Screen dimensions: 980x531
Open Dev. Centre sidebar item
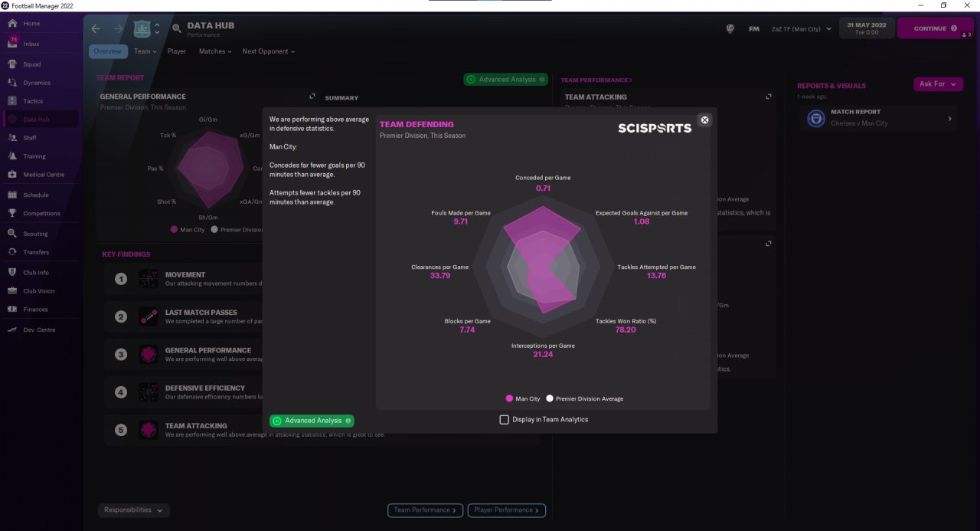pos(38,329)
